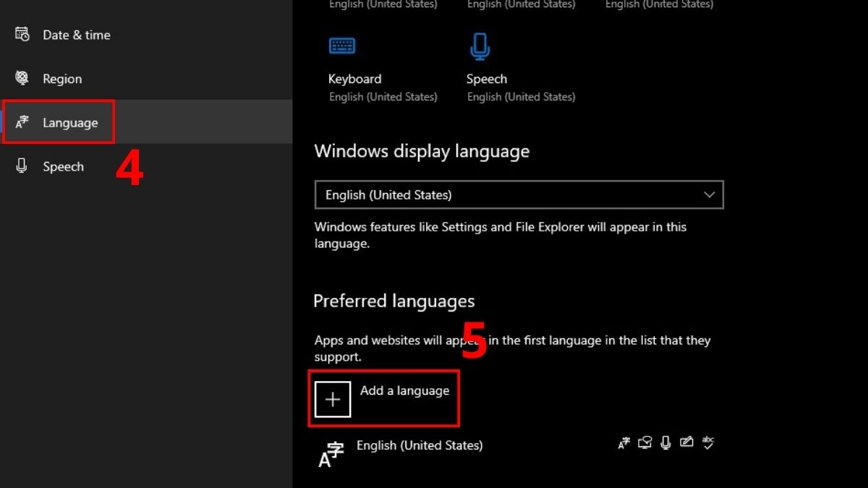The width and height of the screenshot is (868, 488).
Task: Click the Add a language button
Action: coord(384,398)
